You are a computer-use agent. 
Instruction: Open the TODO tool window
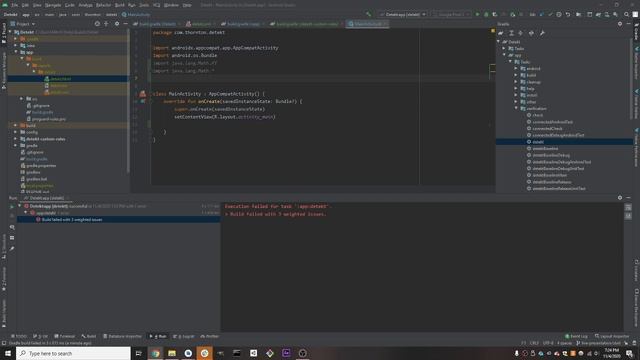pyautogui.click(x=19, y=336)
